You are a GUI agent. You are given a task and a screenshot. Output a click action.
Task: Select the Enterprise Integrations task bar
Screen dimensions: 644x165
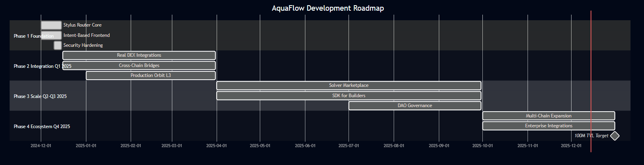549,126
